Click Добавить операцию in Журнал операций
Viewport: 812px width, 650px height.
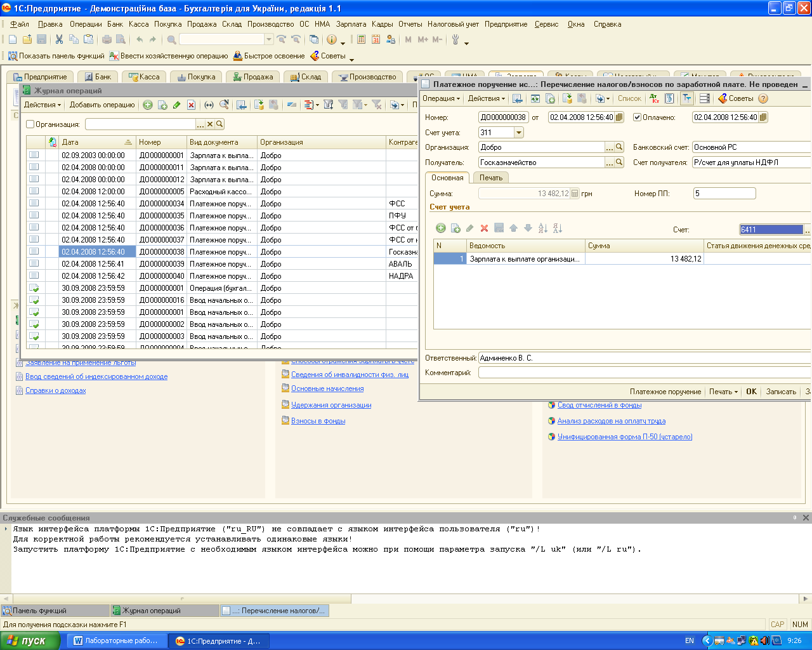(x=102, y=105)
